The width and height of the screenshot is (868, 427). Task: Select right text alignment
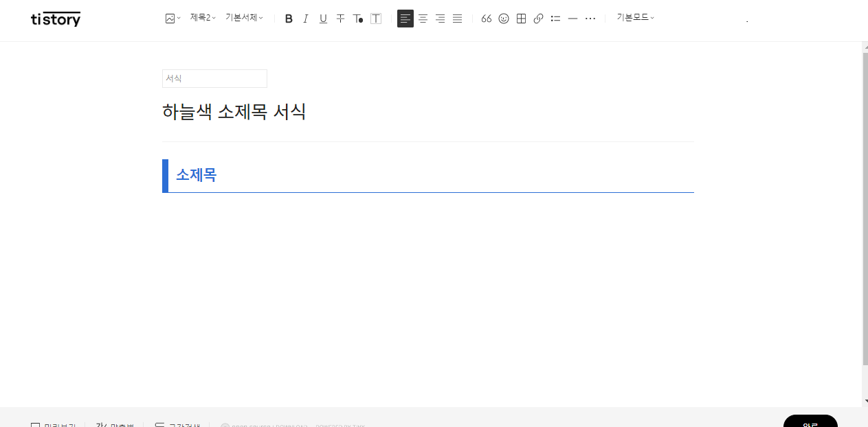[440, 19]
